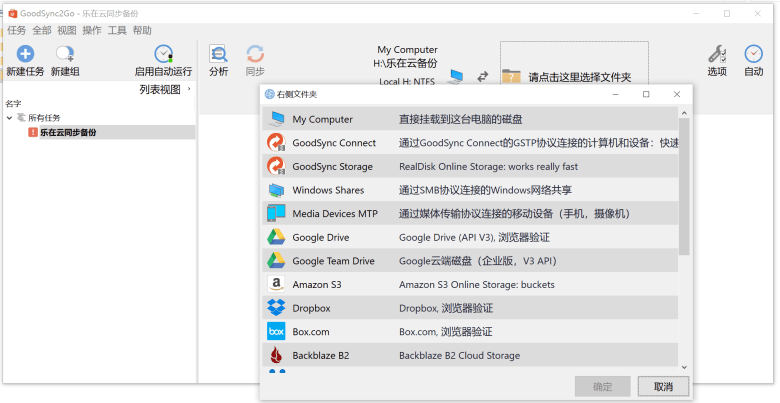Click the folder icon beside 请点击这里选择文件夹
This screenshot has width=780, height=403.
pos(511,77)
